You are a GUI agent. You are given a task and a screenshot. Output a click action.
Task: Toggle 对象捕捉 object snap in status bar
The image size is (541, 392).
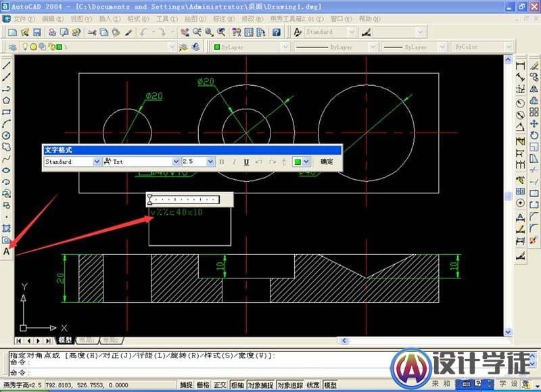[260, 385]
